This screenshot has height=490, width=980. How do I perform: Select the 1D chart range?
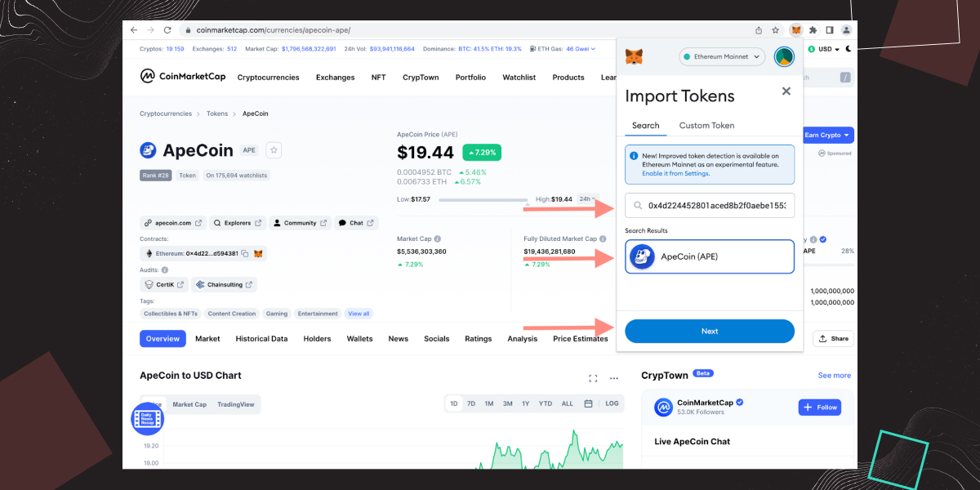click(454, 403)
